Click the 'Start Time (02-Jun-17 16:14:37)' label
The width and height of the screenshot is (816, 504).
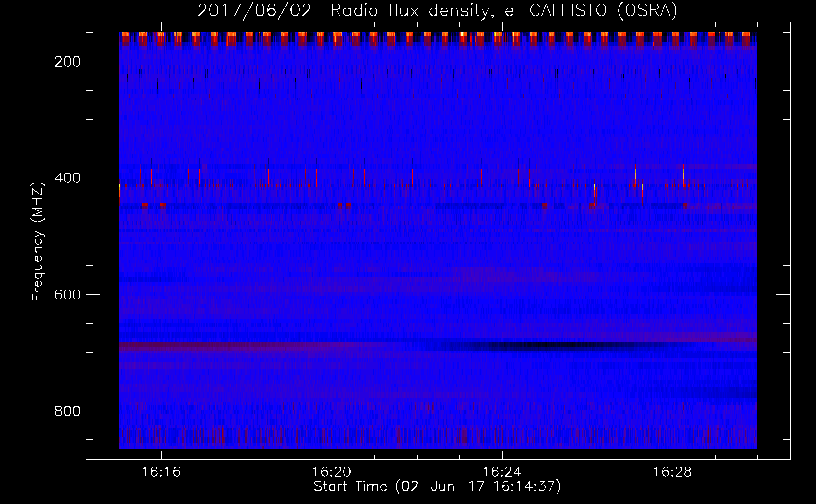pos(437,487)
